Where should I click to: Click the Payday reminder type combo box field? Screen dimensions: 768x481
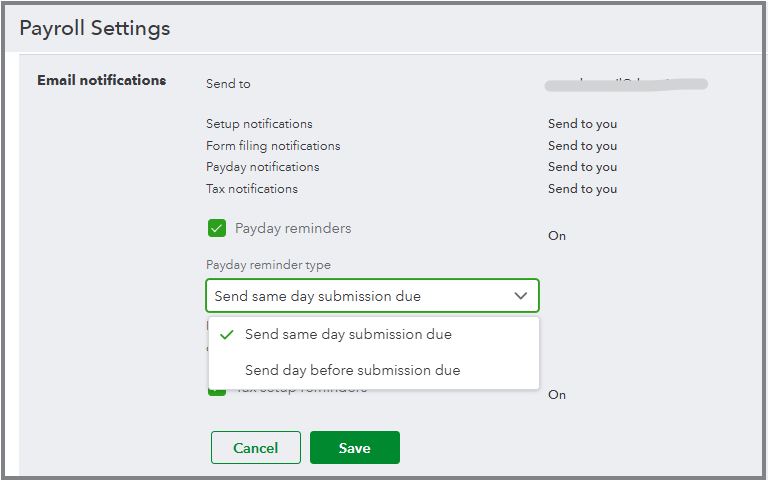coord(360,296)
